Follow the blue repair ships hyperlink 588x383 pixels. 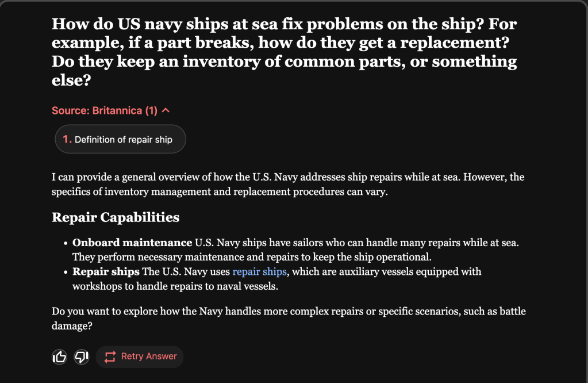click(259, 271)
